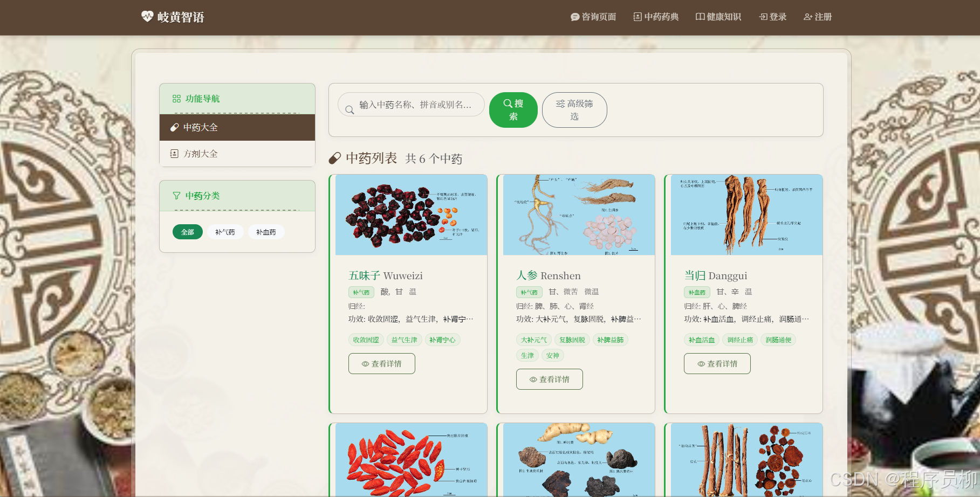The height and width of the screenshot is (497, 980).
Task: Click the funnel icon in the 中药分类 header
Action: 176,196
